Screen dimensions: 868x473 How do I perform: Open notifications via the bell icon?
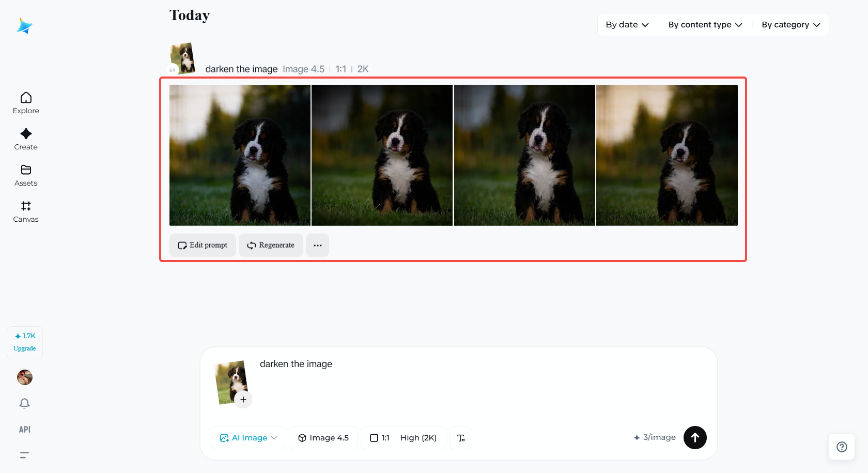pos(24,403)
